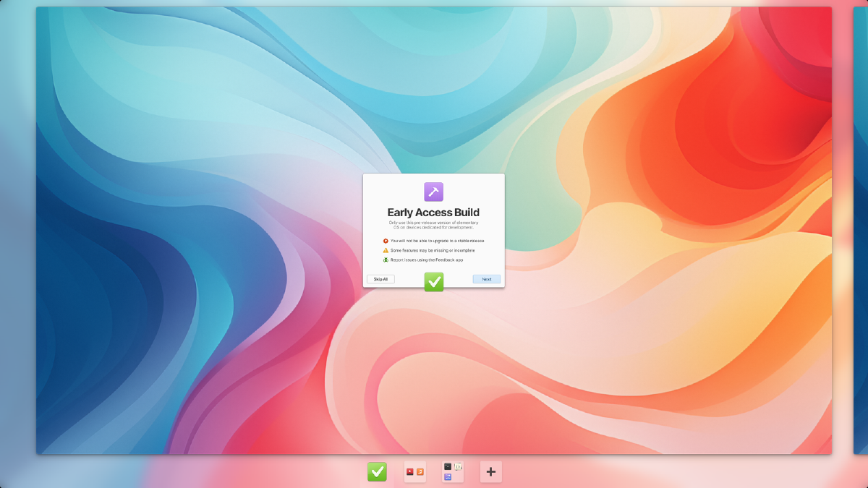This screenshot has width=868, height=488.
Task: Select the development workspace thumbnail
Action: pos(451,471)
